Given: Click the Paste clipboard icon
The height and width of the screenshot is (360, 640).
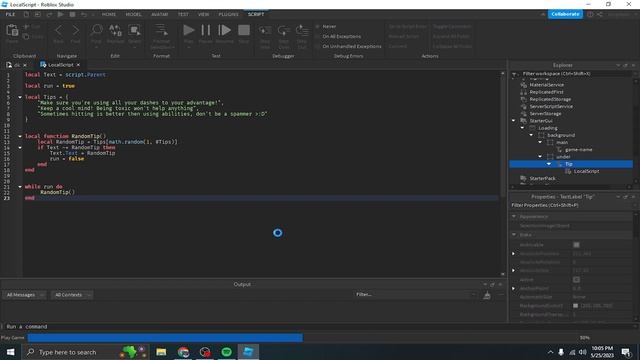Looking at the screenshot, I should [12, 31].
